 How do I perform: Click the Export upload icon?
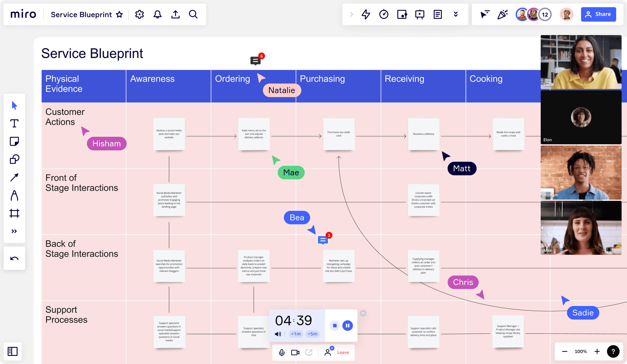coord(175,14)
